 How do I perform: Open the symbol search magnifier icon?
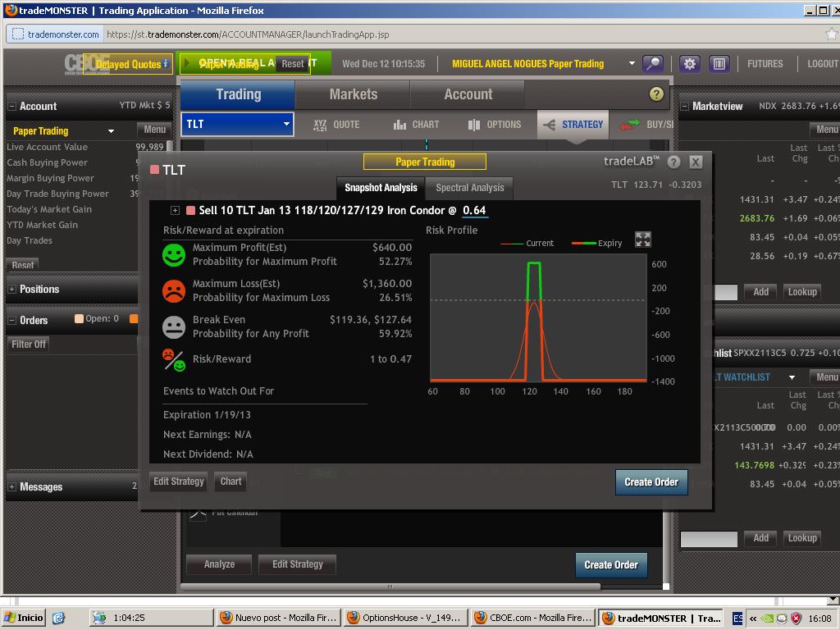click(x=653, y=64)
